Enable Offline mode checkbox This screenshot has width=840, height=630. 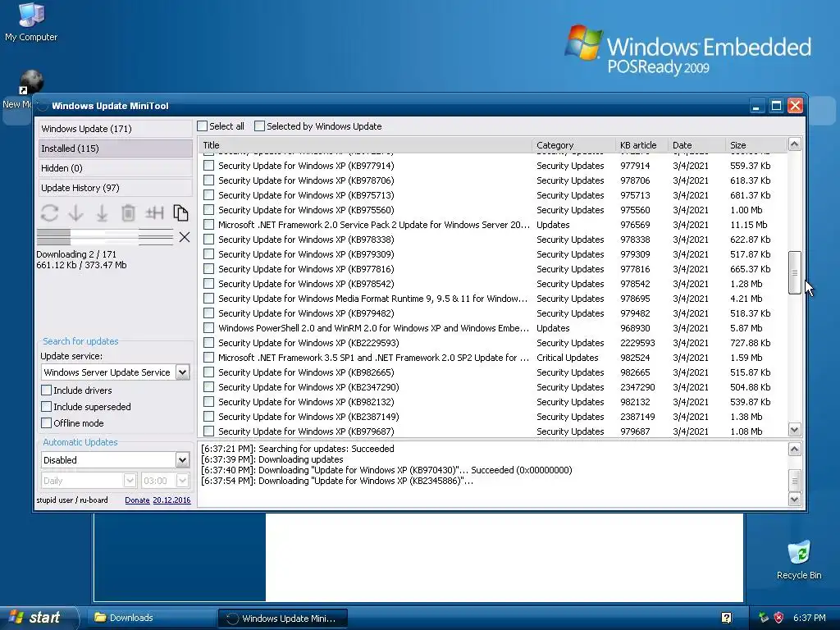tap(47, 423)
